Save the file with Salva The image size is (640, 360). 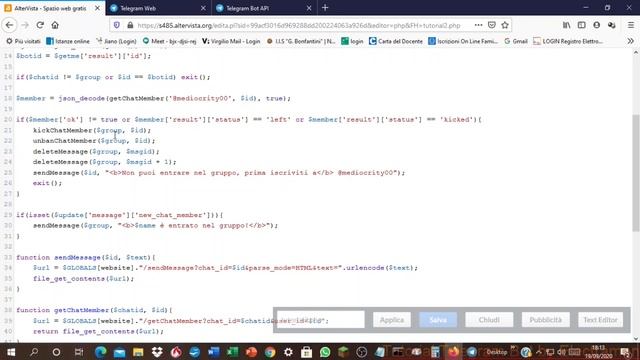[438, 320]
